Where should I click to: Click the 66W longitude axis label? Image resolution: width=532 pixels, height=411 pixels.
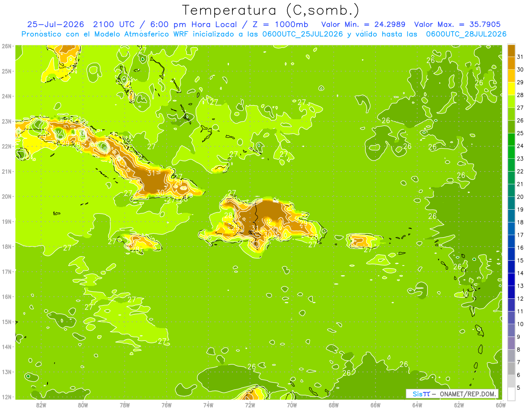pos(376,405)
